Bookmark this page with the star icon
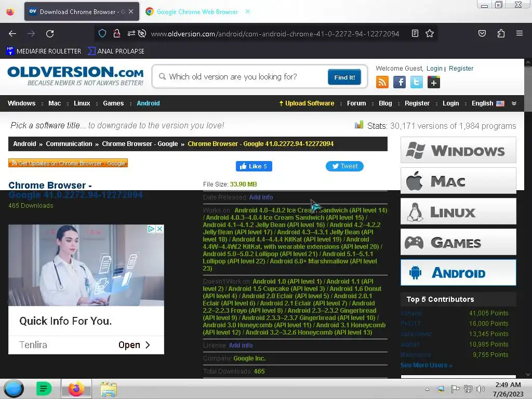Image resolution: width=532 pixels, height=399 pixels. [430, 33]
